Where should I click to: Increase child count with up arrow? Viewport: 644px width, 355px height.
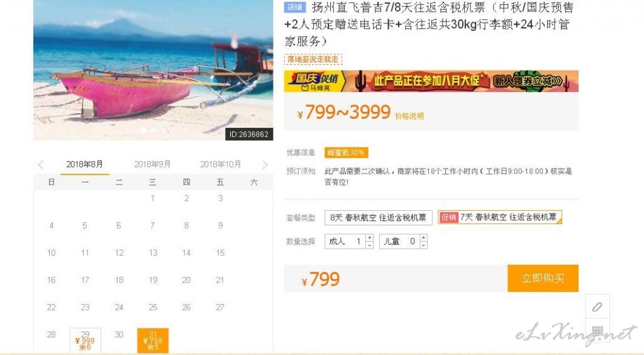[423, 238]
